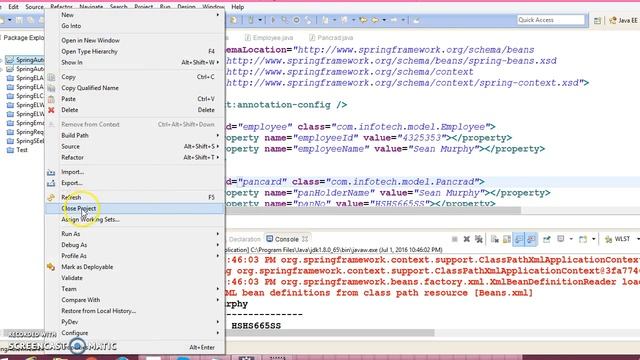Pin the current console
Viewport: 640px width, 360px height.
pos(547,239)
